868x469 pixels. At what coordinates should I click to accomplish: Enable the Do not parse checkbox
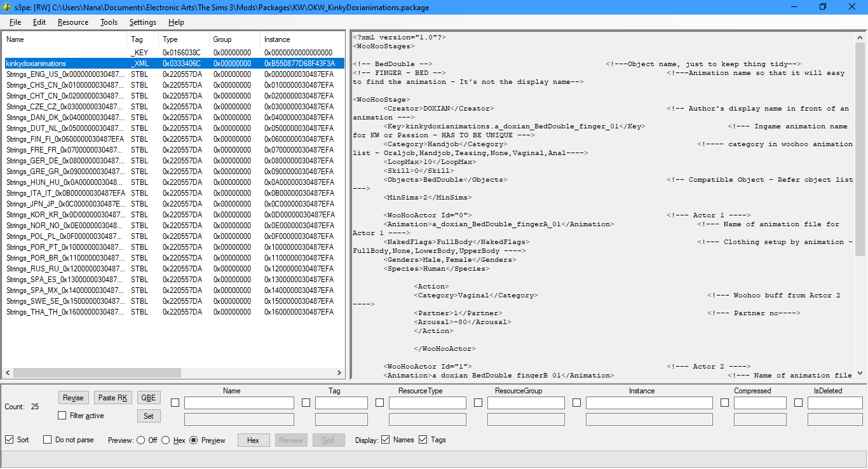point(47,440)
